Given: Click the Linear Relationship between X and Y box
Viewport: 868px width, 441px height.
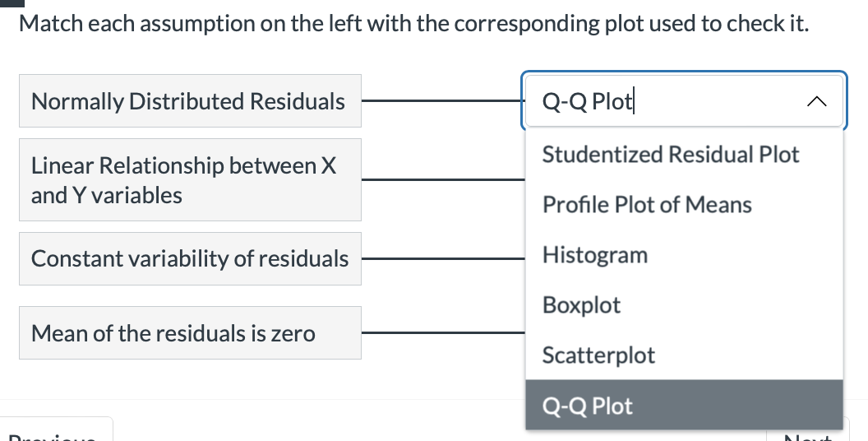Looking at the screenshot, I should tap(190, 180).
